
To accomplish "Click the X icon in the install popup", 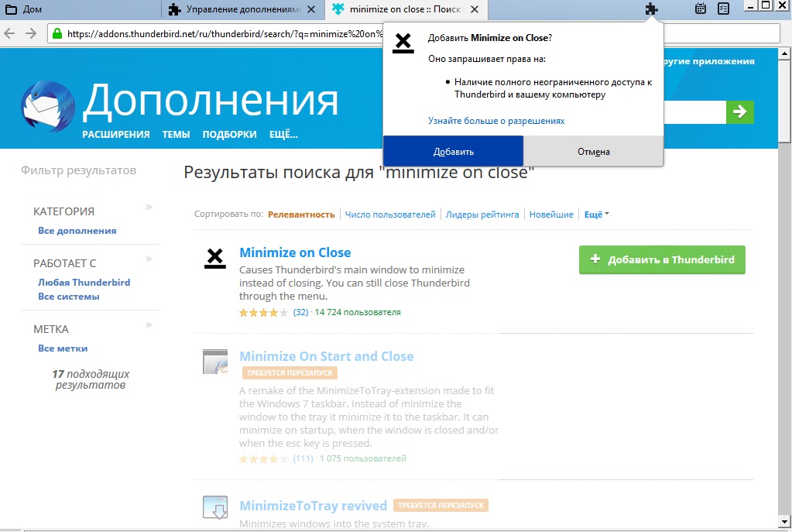I will pos(403,43).
